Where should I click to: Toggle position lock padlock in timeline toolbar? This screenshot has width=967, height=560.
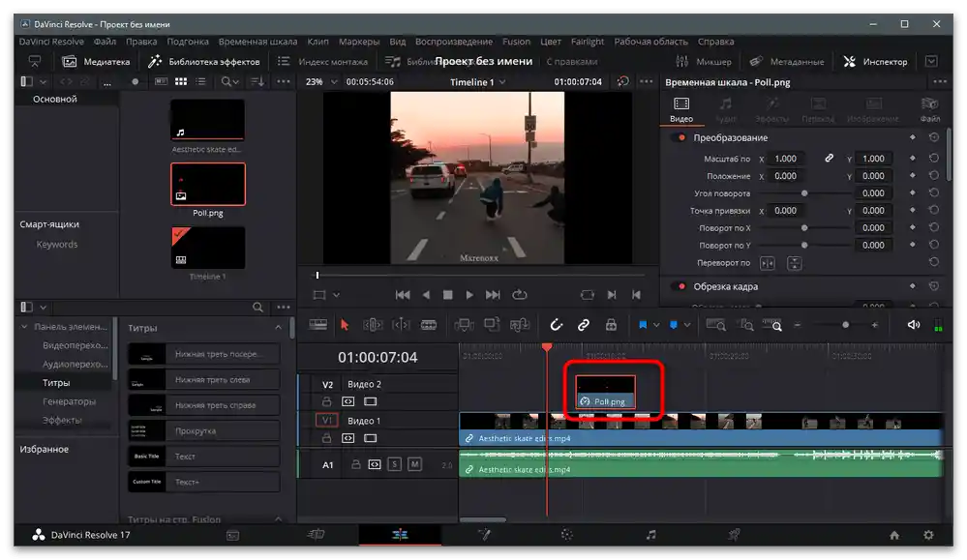[x=611, y=325]
